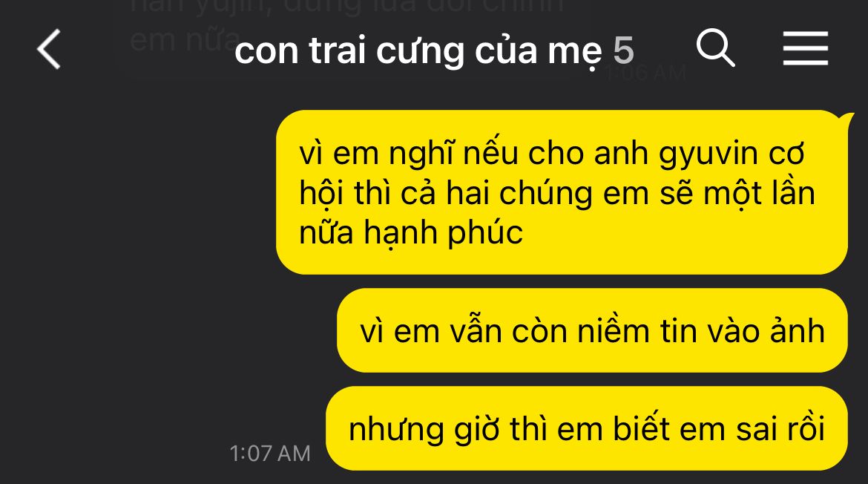Viewport: 868px width, 484px height.
Task: Tap the member count number 5
Action: [x=623, y=50]
